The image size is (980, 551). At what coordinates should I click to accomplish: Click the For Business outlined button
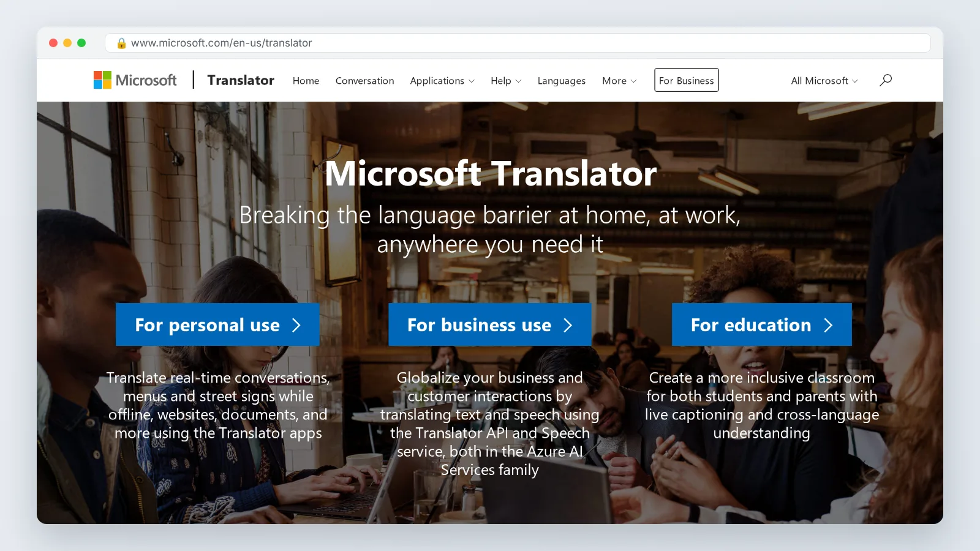(x=687, y=80)
